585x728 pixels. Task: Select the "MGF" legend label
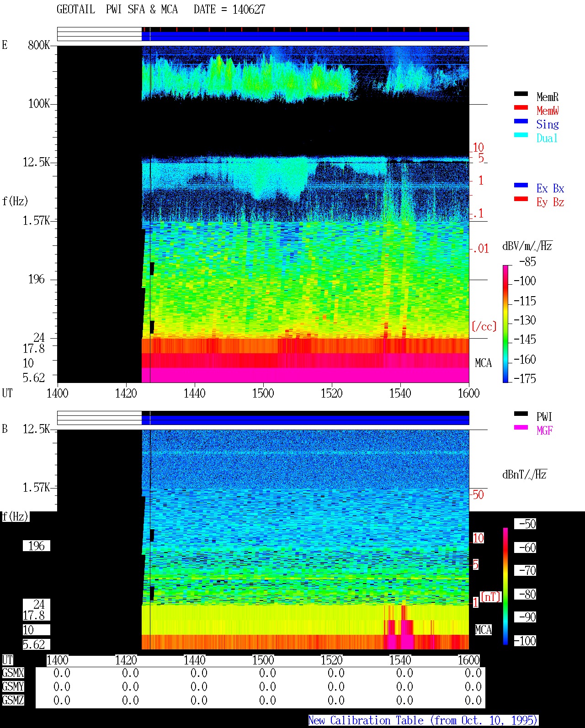click(544, 430)
